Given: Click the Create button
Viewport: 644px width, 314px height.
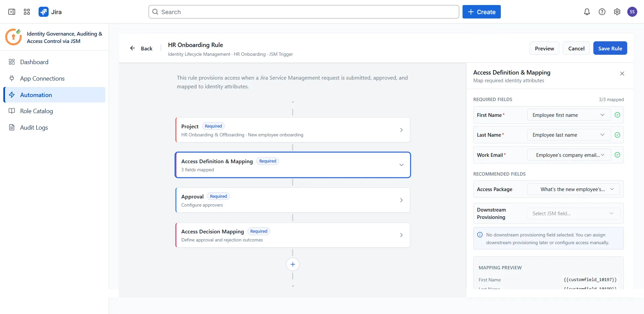Looking at the screenshot, I should [481, 12].
